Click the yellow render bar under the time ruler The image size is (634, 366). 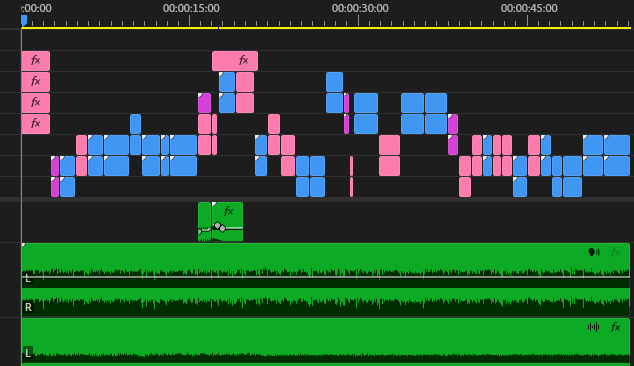tap(325, 28)
